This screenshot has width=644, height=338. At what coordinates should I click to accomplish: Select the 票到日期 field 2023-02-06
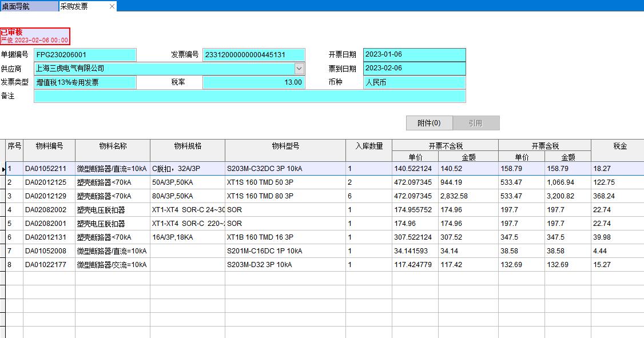point(414,69)
